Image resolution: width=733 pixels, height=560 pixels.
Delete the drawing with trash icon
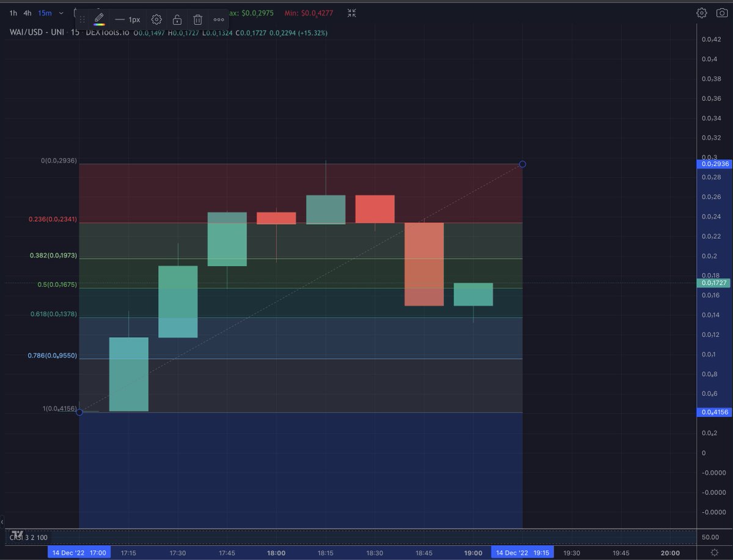197,20
